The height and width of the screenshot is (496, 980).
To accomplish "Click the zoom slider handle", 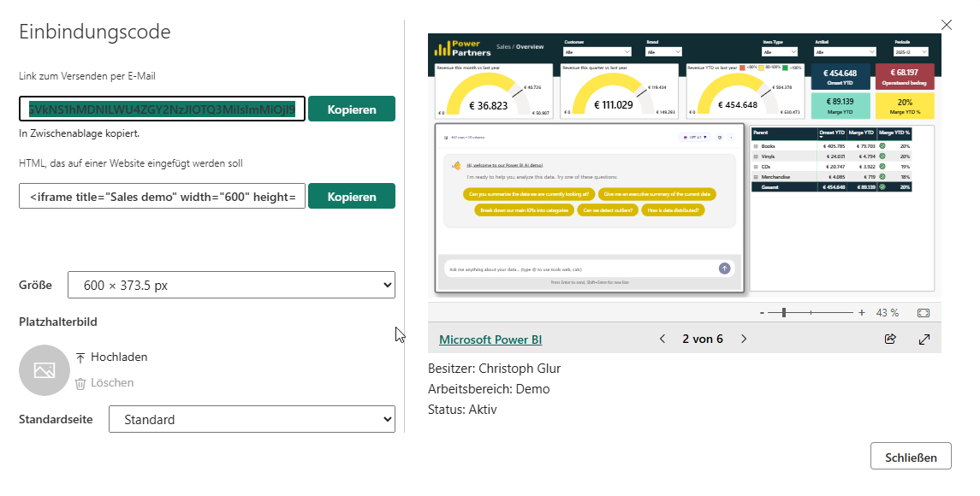I will [784, 312].
